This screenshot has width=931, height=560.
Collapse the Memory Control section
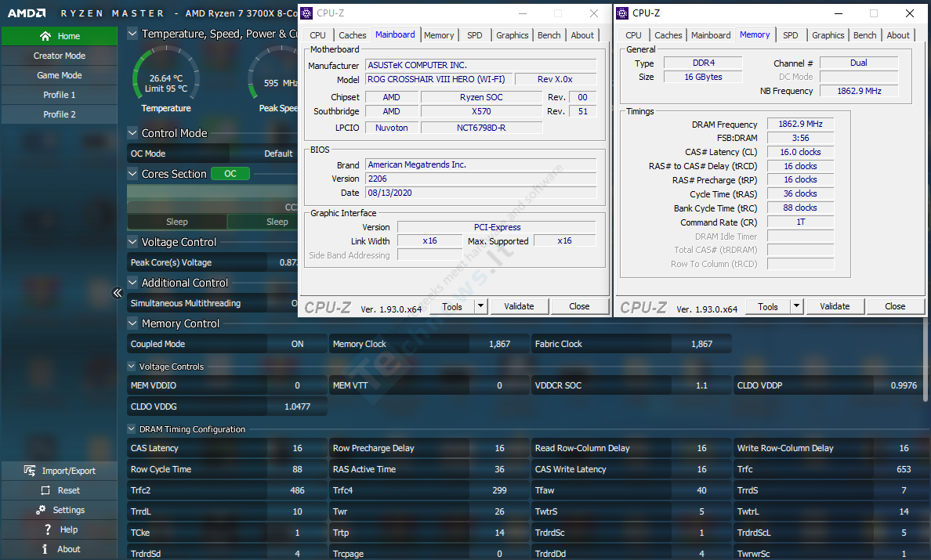pyautogui.click(x=132, y=323)
